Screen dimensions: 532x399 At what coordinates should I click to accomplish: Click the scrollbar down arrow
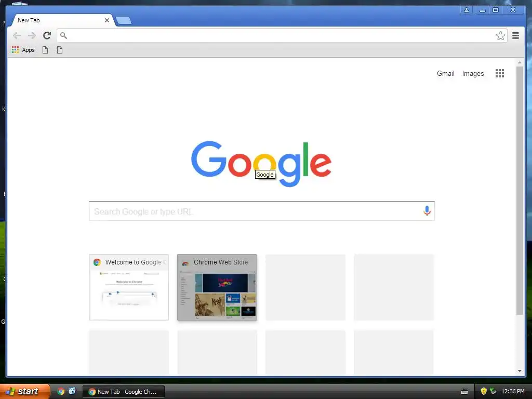[x=520, y=371]
